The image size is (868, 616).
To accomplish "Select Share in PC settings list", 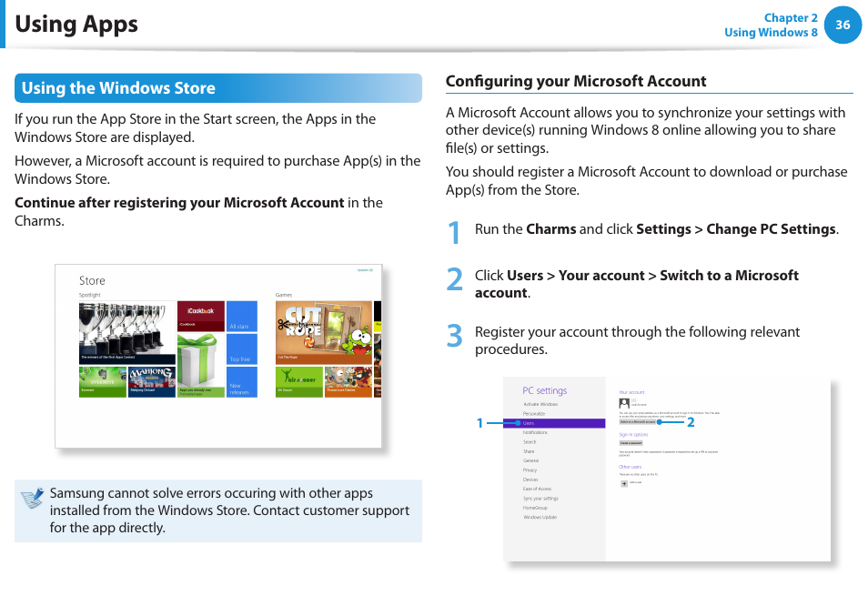I will coord(529,451).
